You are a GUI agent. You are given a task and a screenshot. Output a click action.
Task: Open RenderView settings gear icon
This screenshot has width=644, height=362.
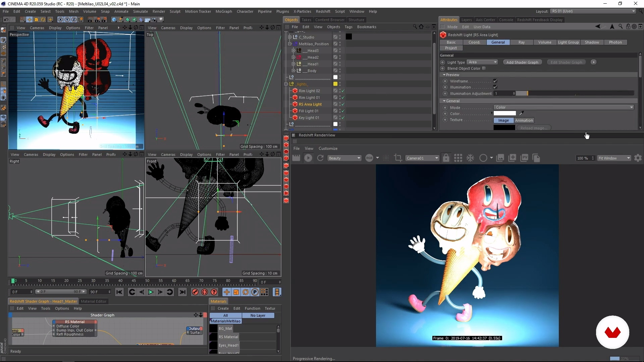tap(638, 158)
